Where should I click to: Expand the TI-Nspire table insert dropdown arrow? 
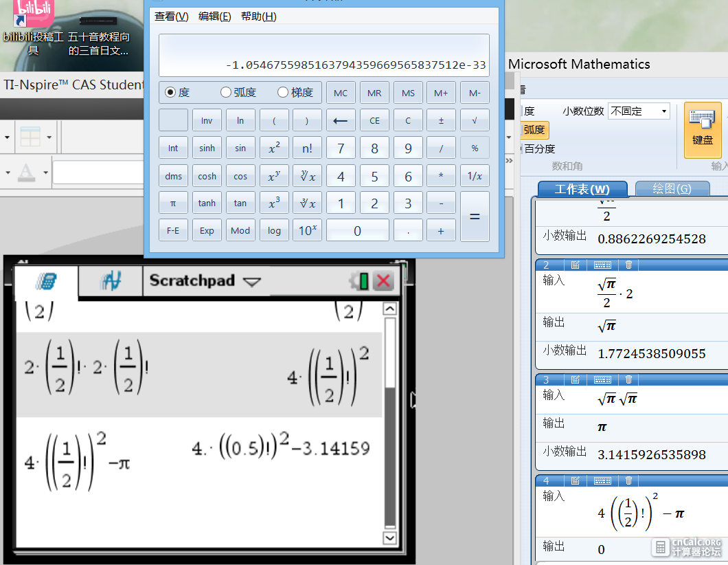(49, 137)
